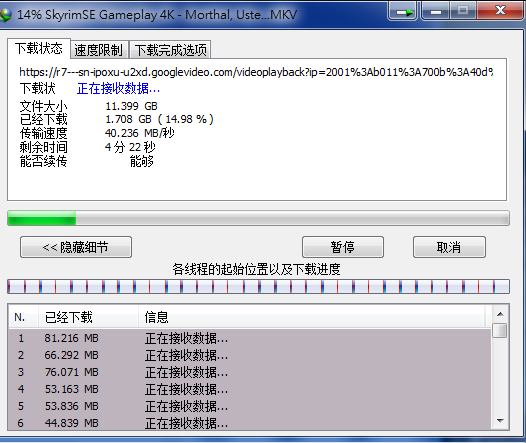Click the 1.708 GB (14.98 %) downloaded value
526x443 pixels.
[x=159, y=119]
